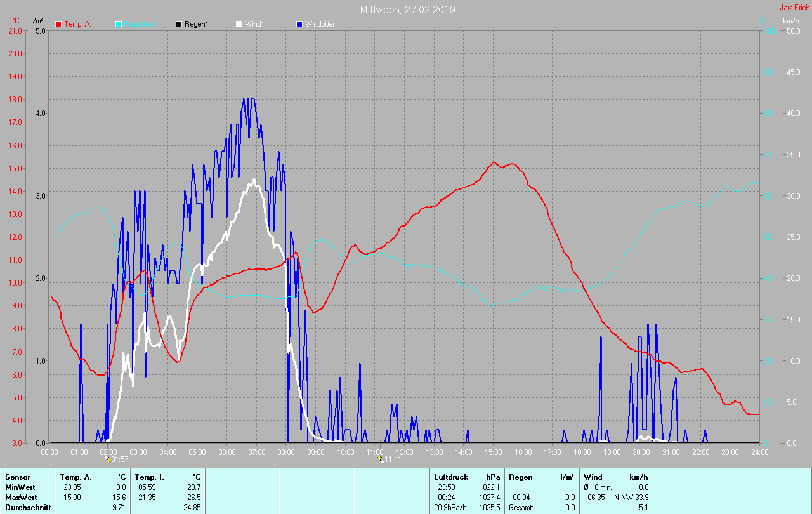Click the '23:35' minimum temperature time

(72, 487)
